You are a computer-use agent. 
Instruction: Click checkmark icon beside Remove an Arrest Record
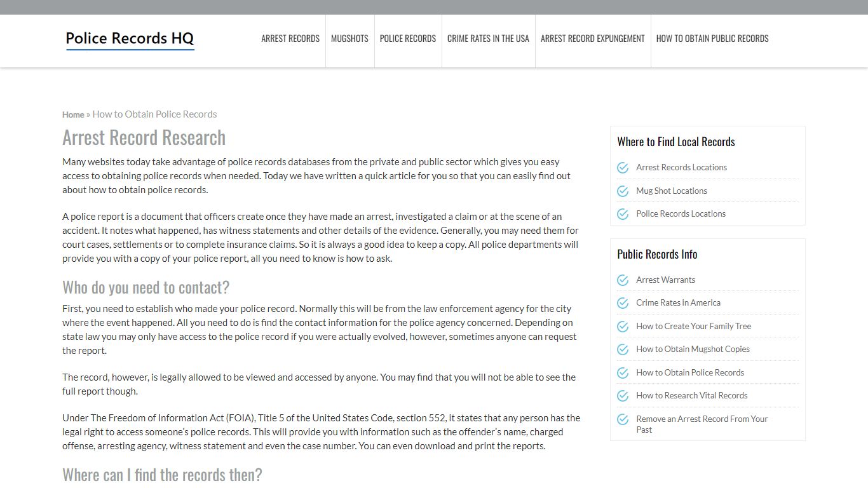click(x=623, y=419)
